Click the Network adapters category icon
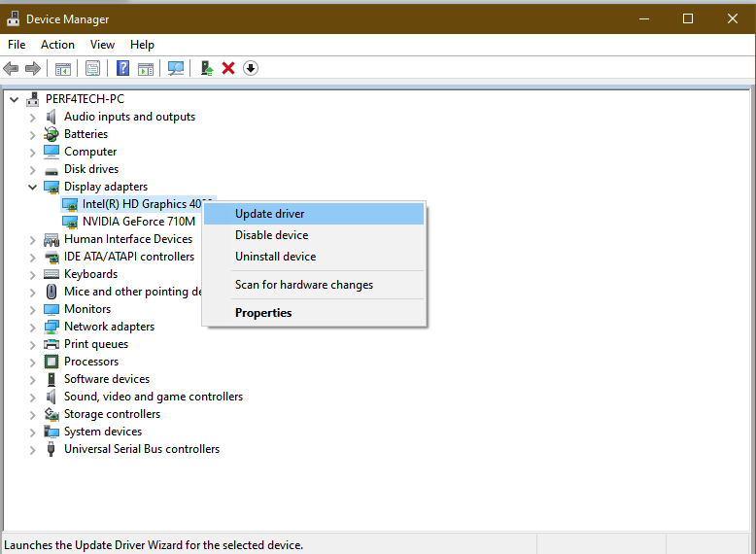Image resolution: width=756 pixels, height=554 pixels. [52, 327]
